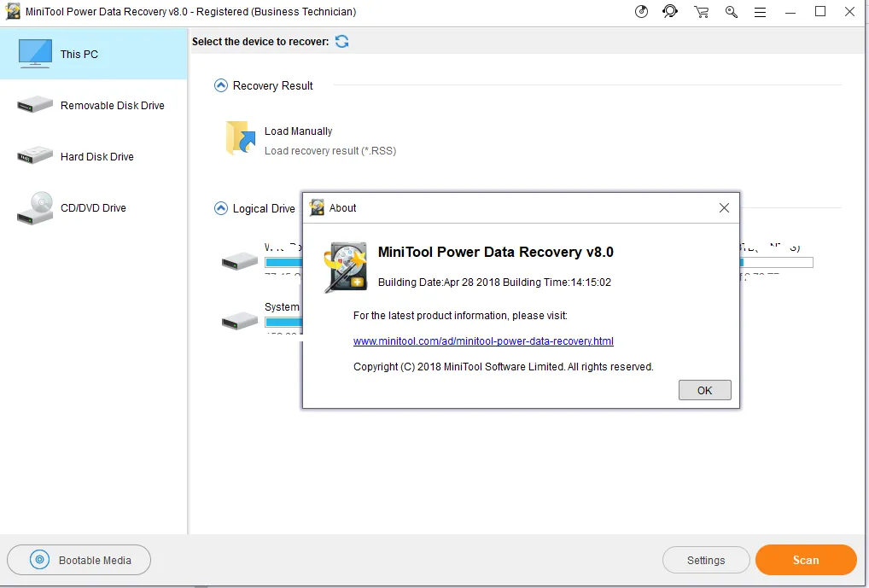The image size is (869, 588).
Task: Select the first logical drive icon
Action: pyautogui.click(x=240, y=261)
